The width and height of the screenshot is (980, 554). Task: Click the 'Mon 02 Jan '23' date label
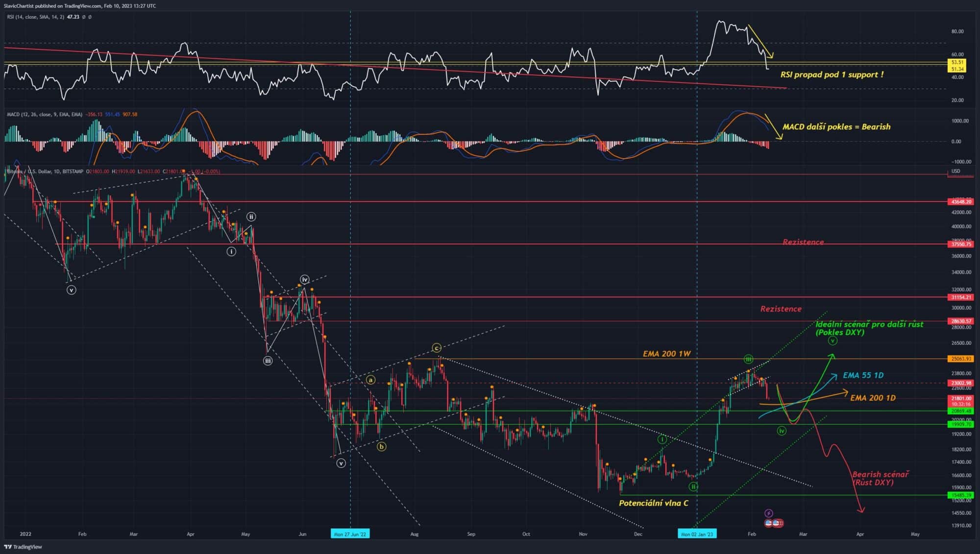tap(697, 534)
